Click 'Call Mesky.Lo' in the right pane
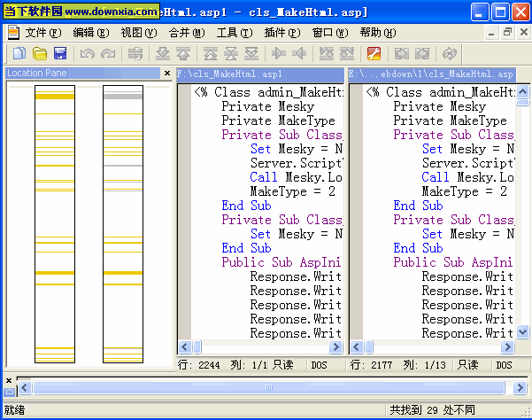The image size is (532, 420). 467,177
